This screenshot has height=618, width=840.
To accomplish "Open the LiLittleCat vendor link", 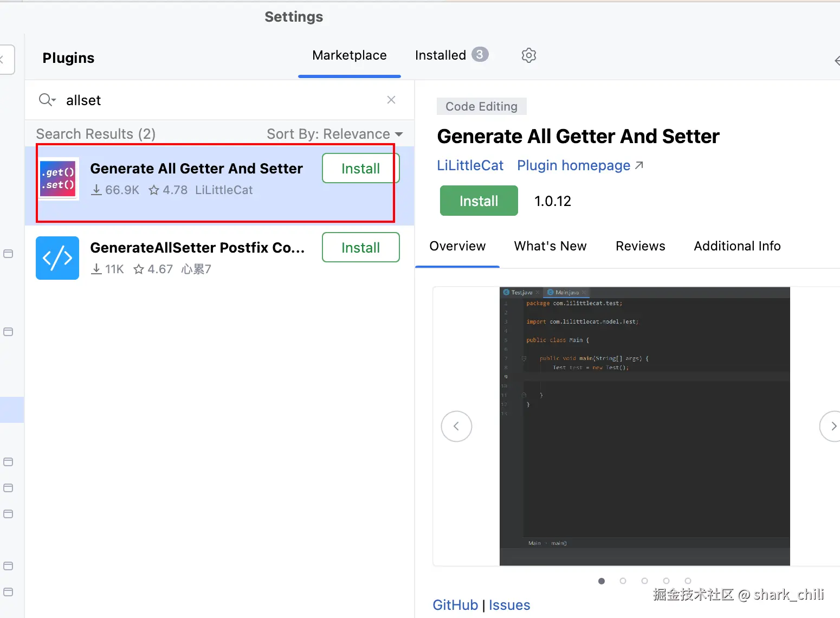I will (x=470, y=165).
